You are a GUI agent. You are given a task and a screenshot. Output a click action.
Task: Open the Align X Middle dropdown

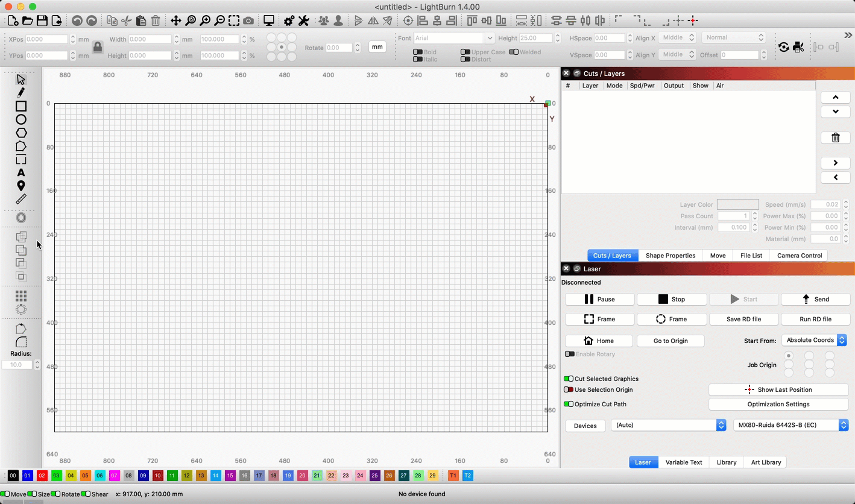(677, 37)
